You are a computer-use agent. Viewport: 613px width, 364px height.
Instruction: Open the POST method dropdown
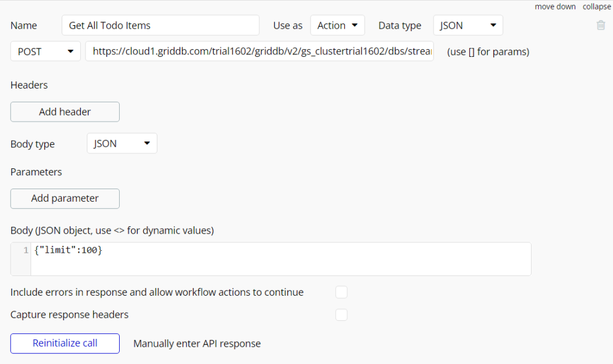click(x=45, y=51)
